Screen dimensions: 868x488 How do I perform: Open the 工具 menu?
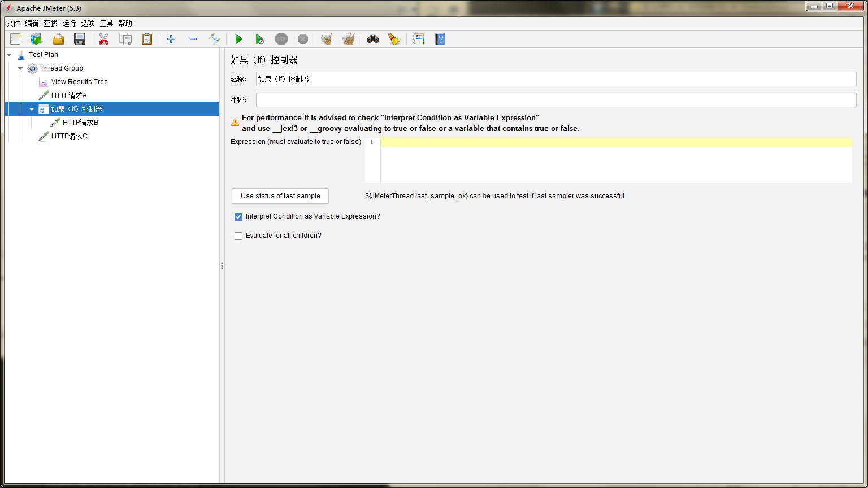(106, 23)
